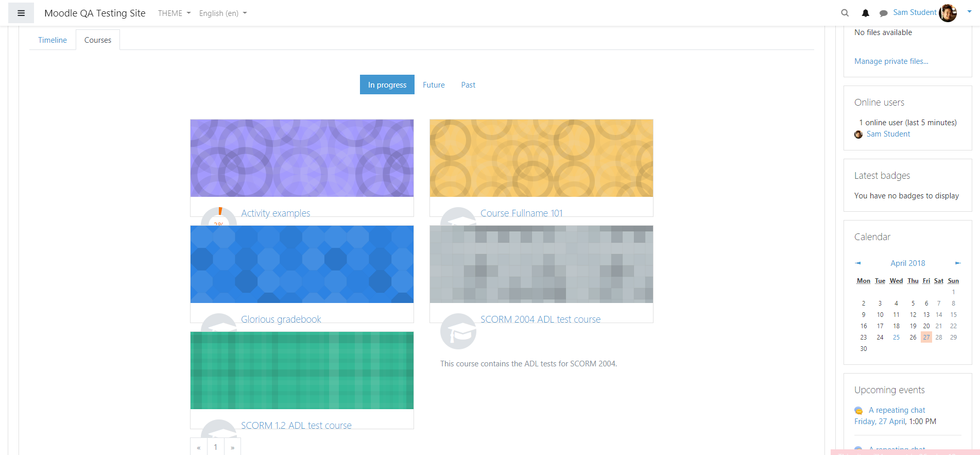The height and width of the screenshot is (455, 980).
Task: Open the Course Fullname 101 orange image
Action: [x=541, y=158]
